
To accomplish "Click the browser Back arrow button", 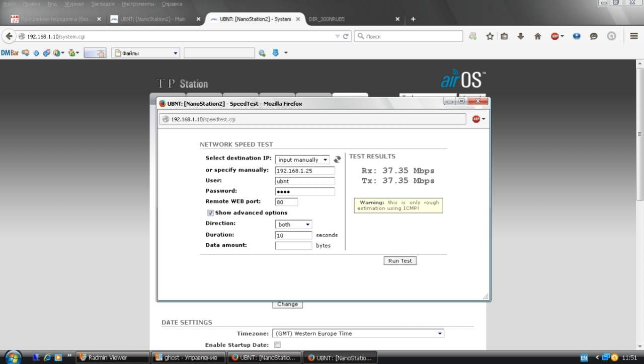I will coord(9,36).
